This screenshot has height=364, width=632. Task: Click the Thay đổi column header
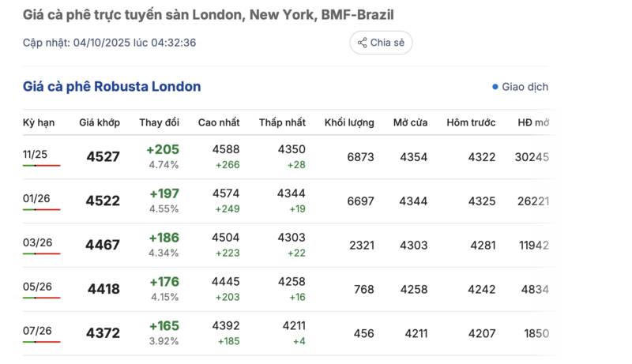point(160,122)
